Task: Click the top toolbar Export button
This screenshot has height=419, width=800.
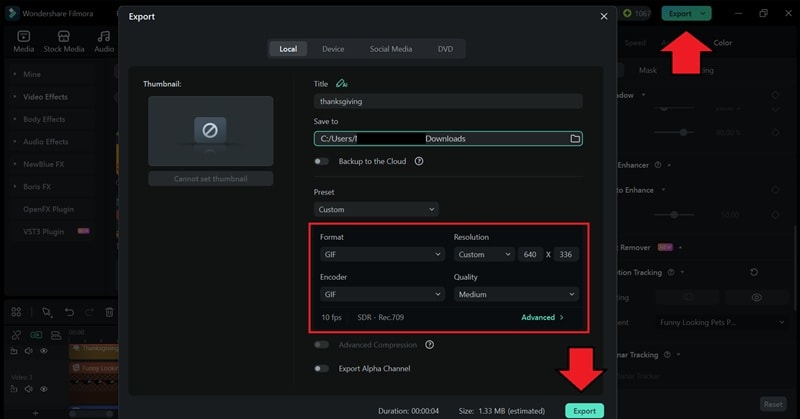Action: tap(680, 13)
